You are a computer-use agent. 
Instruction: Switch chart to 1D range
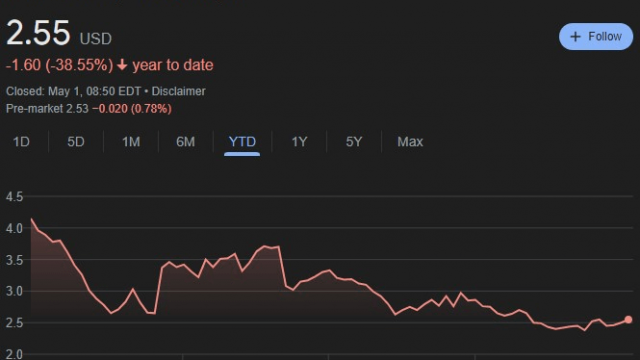(x=21, y=142)
